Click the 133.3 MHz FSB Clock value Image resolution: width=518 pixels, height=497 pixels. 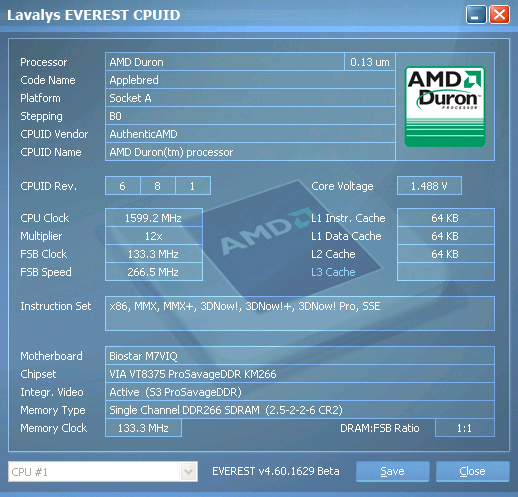154,254
